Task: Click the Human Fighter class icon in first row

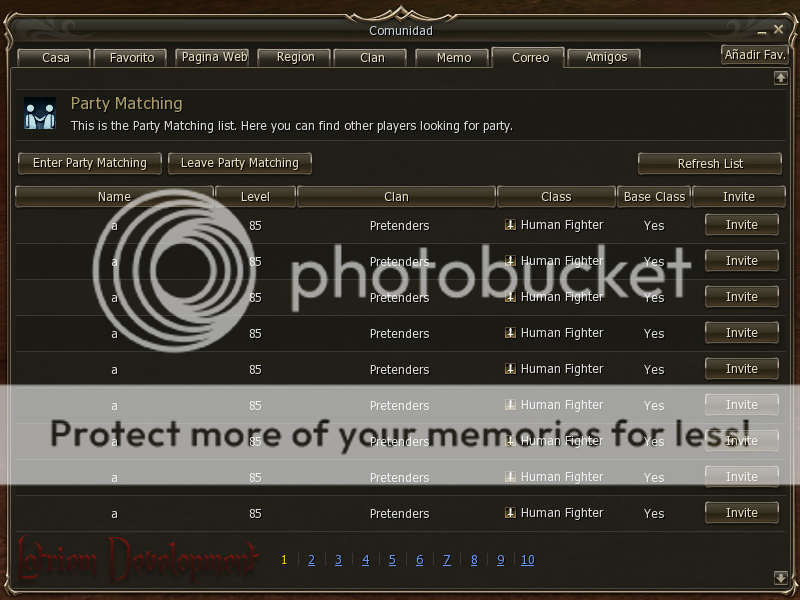Action: click(x=510, y=224)
